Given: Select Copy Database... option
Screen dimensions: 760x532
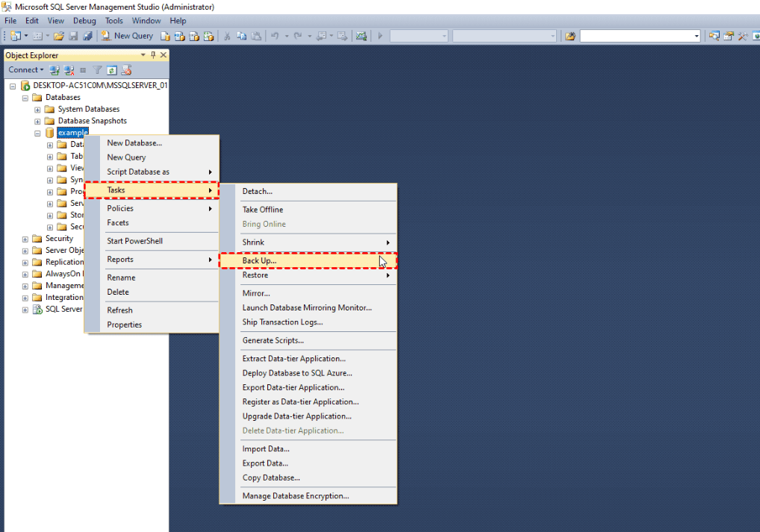Looking at the screenshot, I should (x=308, y=478).
